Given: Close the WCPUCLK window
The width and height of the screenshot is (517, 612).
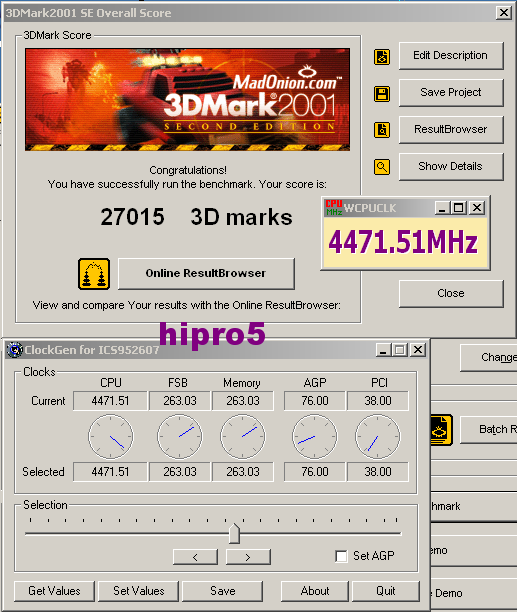Looking at the screenshot, I should (x=477, y=208).
